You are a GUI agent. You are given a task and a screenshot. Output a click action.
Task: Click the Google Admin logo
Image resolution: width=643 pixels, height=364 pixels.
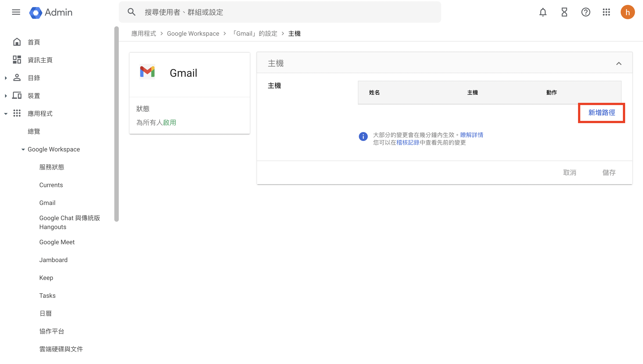[51, 12]
